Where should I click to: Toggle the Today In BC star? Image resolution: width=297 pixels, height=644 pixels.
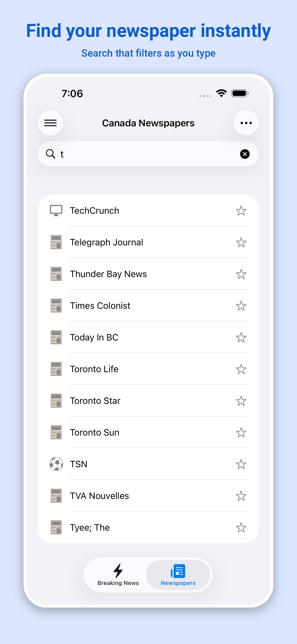pyautogui.click(x=241, y=337)
